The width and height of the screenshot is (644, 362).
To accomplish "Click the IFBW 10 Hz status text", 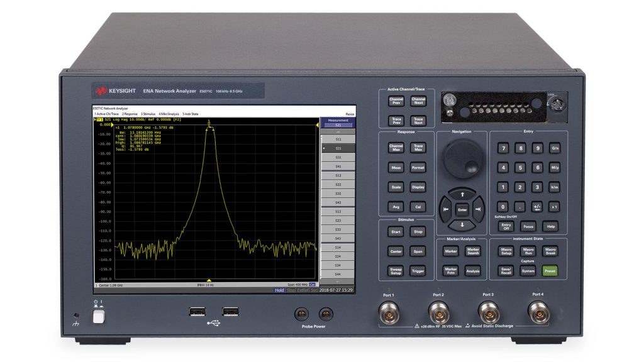I will tap(206, 285).
